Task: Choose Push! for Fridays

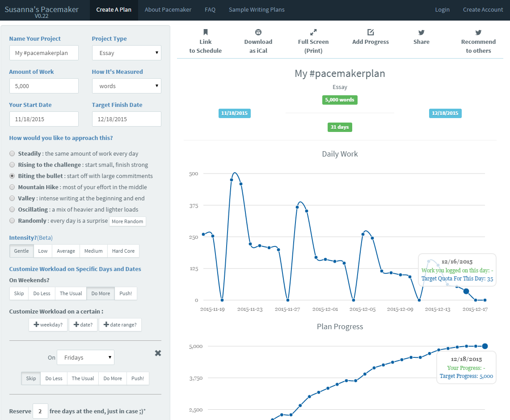Action: [138, 378]
